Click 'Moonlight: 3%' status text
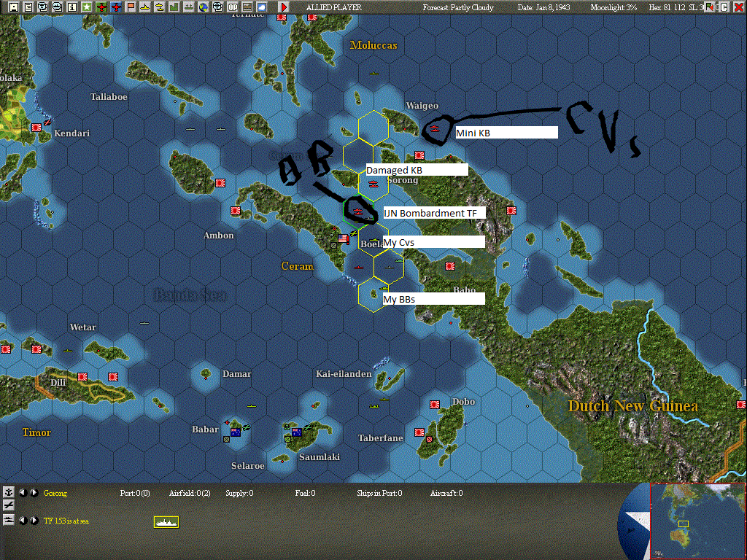 coord(614,7)
